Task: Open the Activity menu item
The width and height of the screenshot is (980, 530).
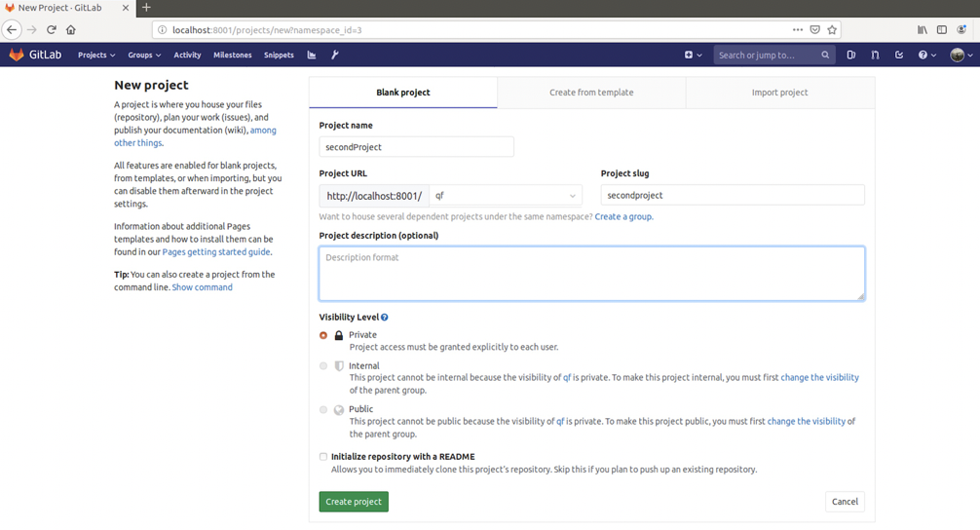Action: 187,55
